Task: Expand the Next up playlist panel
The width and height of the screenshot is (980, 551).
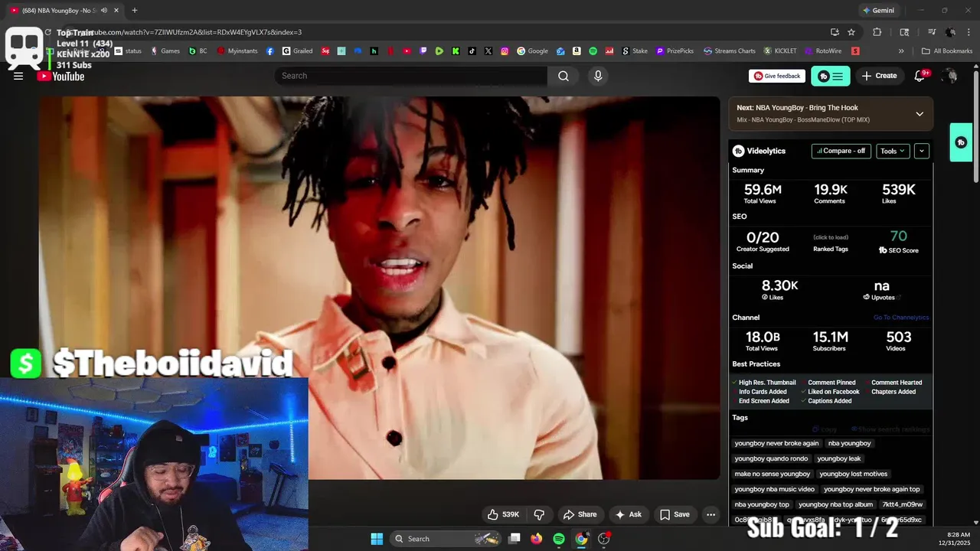Action: tap(920, 114)
